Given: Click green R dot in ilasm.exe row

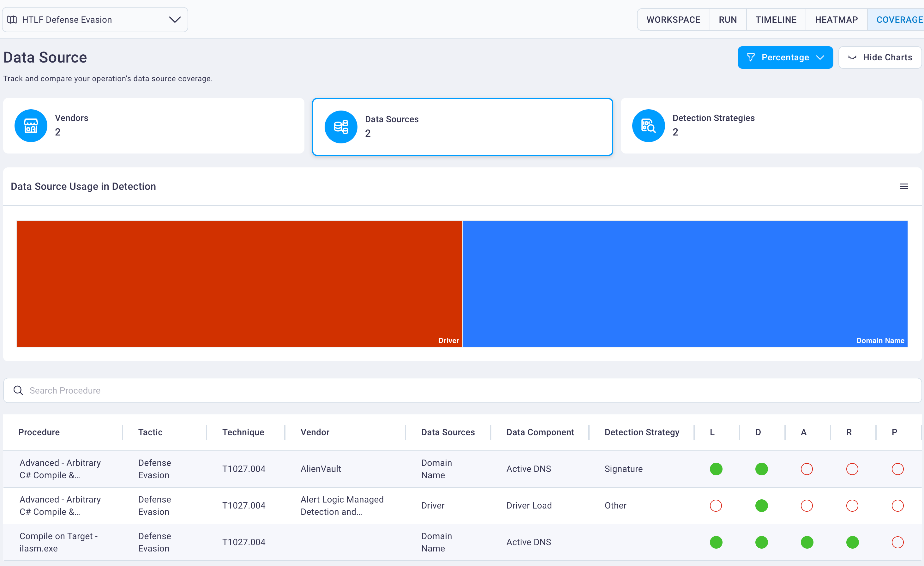Looking at the screenshot, I should coord(852,542).
